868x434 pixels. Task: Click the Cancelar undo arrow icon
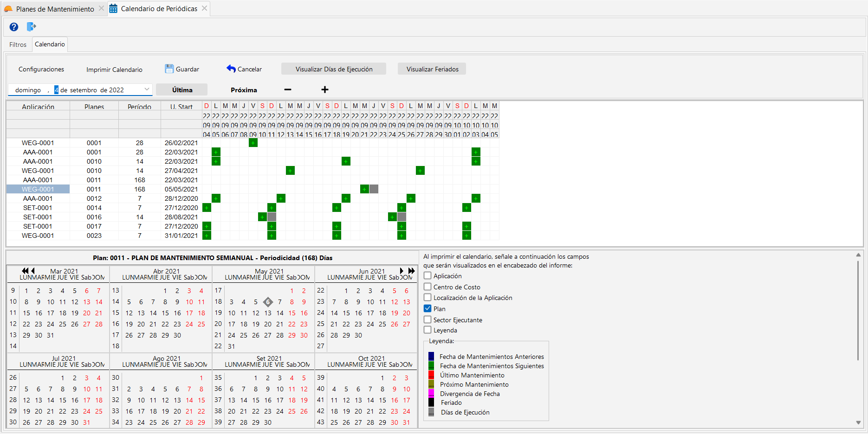click(231, 69)
